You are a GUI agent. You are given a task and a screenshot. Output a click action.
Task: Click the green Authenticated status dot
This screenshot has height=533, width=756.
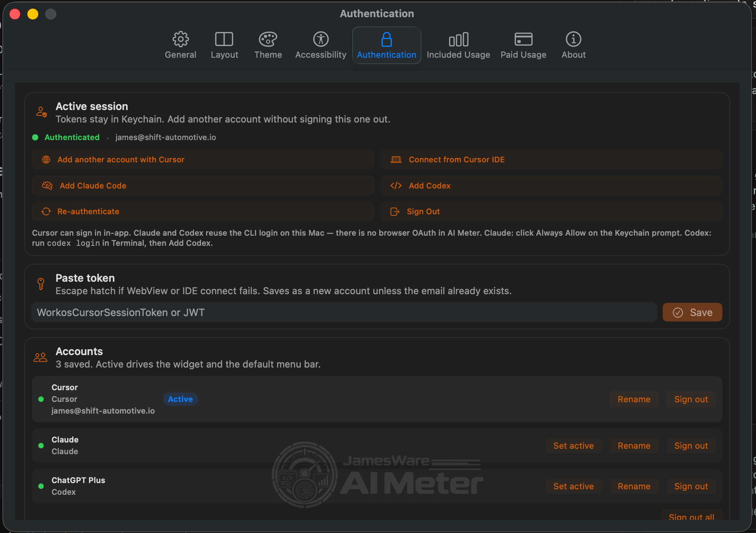35,137
